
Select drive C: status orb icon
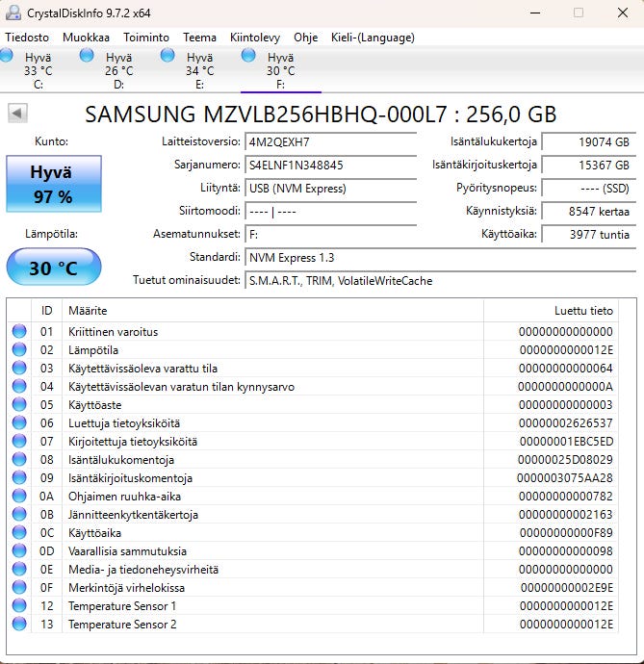[x=8, y=57]
